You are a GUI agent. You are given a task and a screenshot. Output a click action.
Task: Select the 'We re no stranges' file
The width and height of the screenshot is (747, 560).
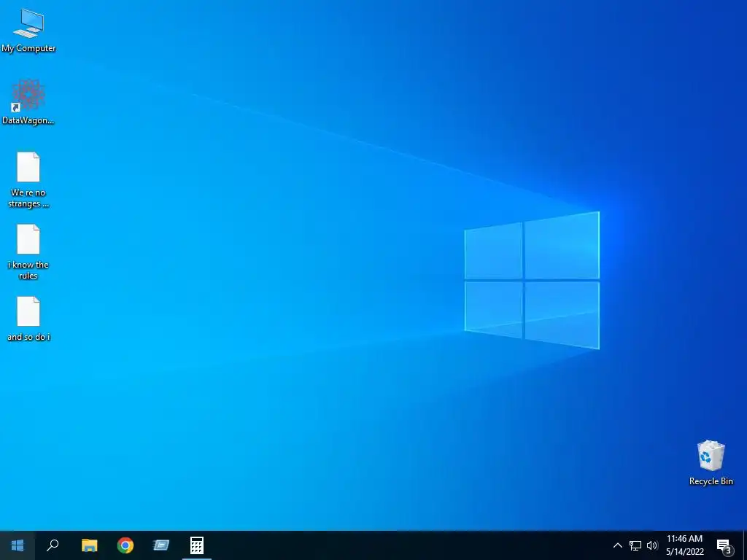pos(28,180)
